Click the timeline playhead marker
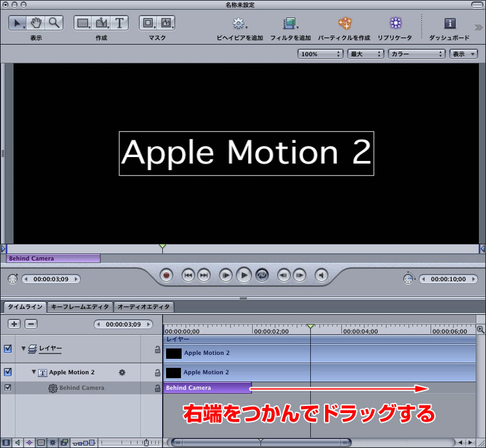This screenshot has height=448, width=486. click(x=310, y=326)
